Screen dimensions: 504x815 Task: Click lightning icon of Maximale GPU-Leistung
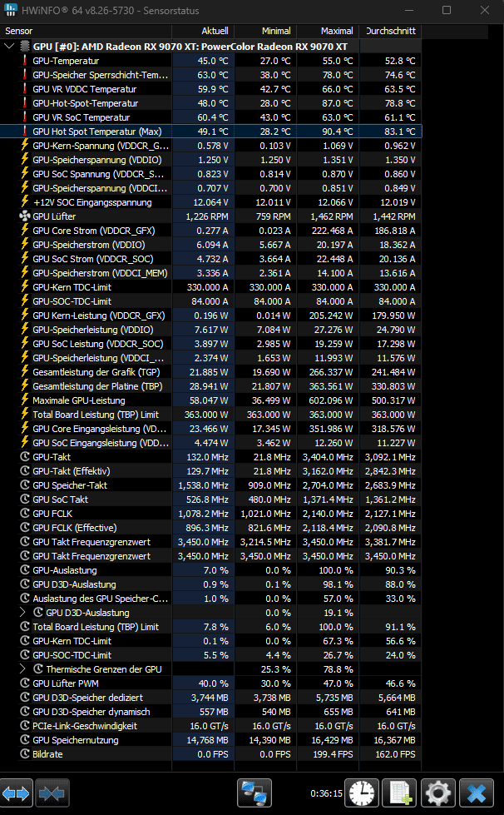(x=24, y=400)
